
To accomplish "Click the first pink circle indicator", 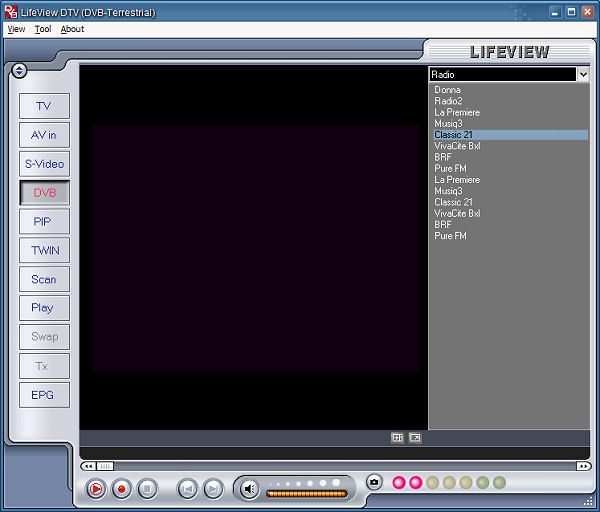I will (x=399, y=482).
